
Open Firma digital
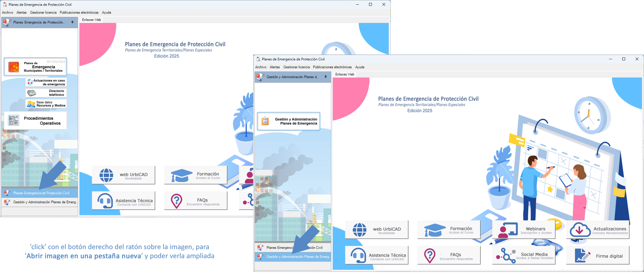598,255
